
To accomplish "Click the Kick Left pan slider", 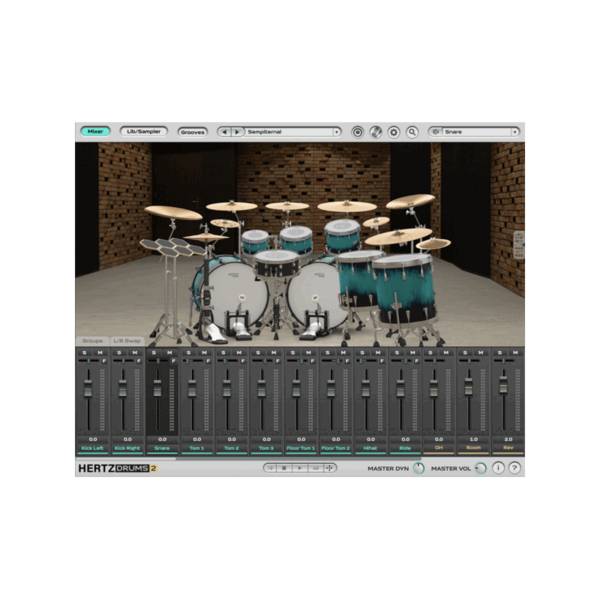I will pyautogui.click(x=89, y=361).
